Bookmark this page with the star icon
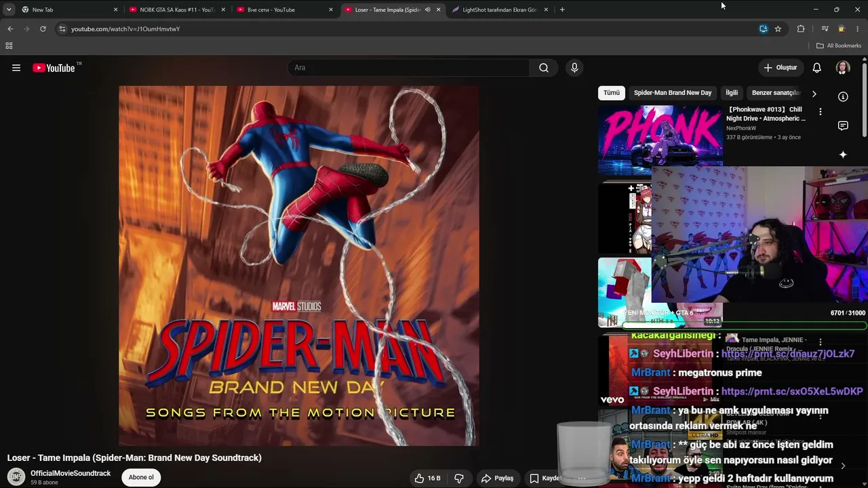 coord(778,28)
